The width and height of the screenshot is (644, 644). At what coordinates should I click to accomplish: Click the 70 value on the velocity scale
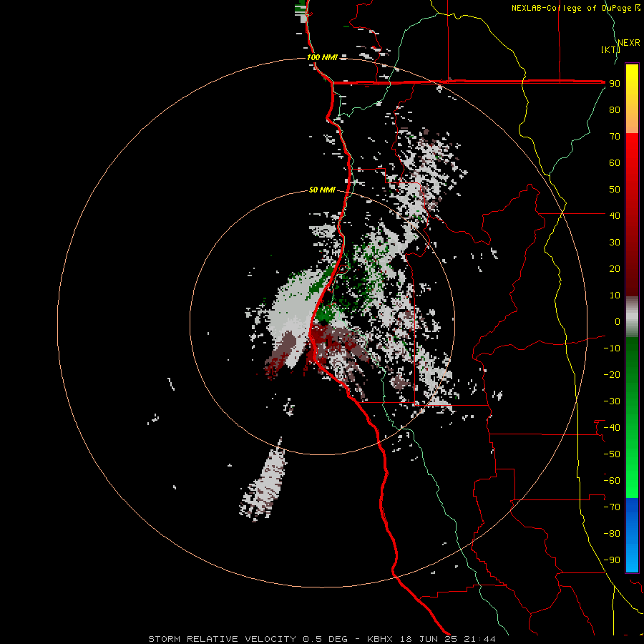coord(615,137)
